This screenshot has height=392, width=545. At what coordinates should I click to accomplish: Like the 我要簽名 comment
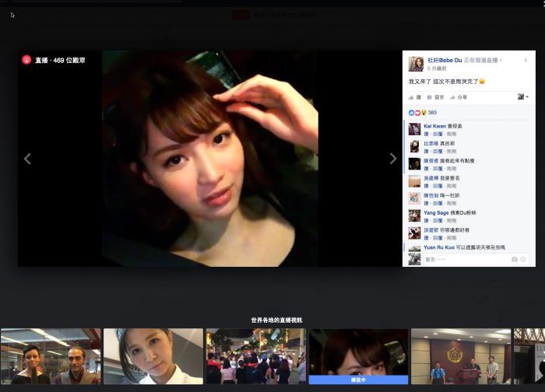pos(426,186)
